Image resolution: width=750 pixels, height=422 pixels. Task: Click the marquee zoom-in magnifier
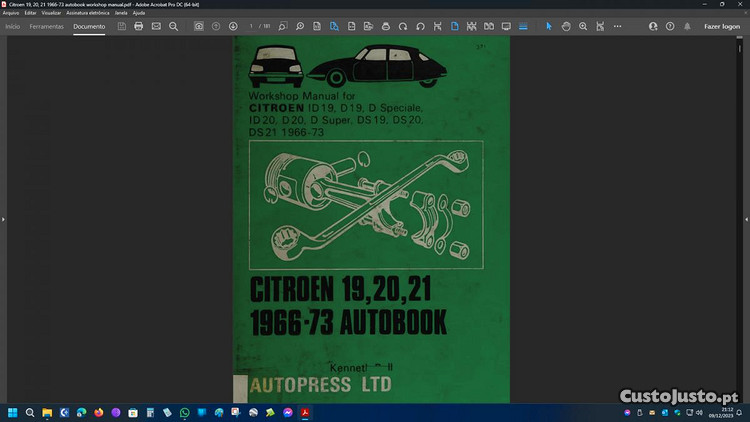(x=583, y=26)
